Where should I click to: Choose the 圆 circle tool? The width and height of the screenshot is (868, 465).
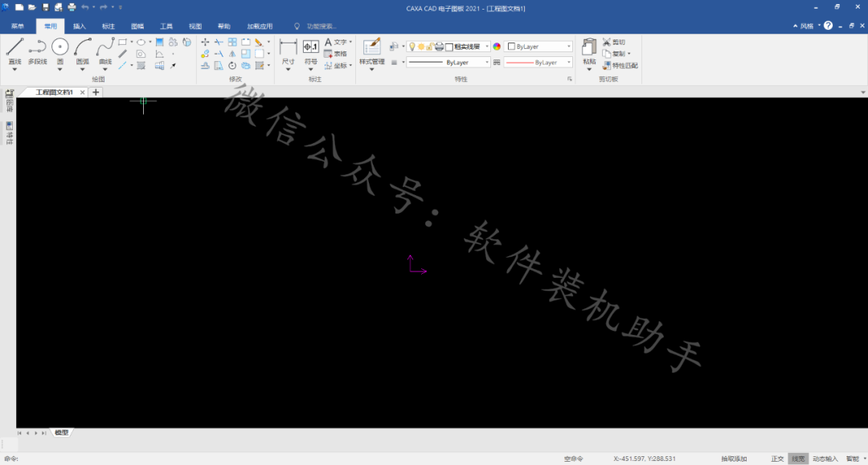coord(59,51)
